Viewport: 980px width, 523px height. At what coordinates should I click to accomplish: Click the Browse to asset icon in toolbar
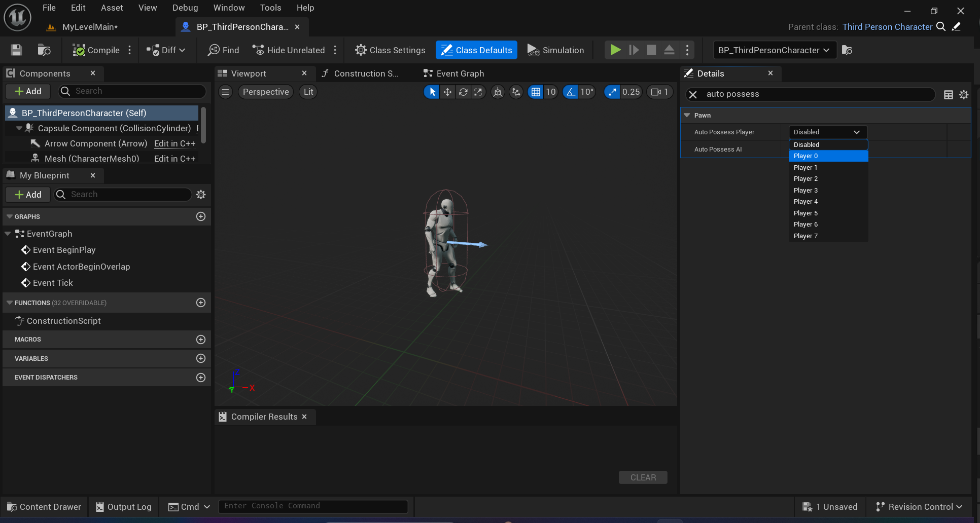[x=44, y=50]
